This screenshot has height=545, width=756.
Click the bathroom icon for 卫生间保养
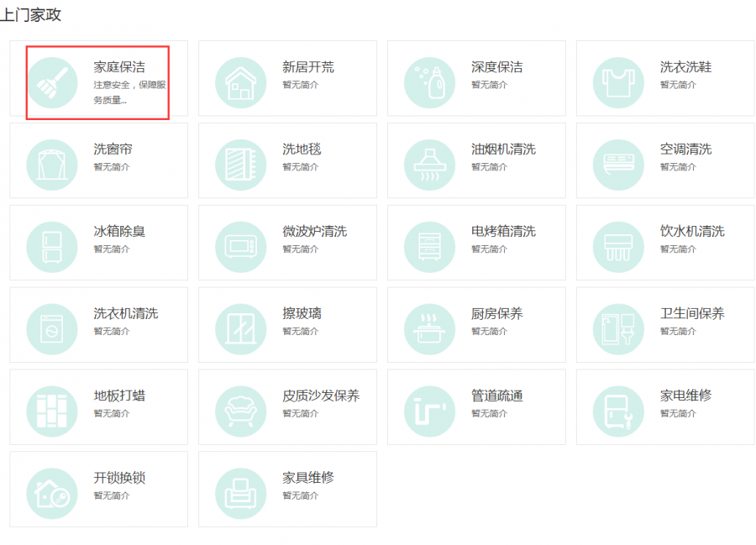(x=618, y=329)
